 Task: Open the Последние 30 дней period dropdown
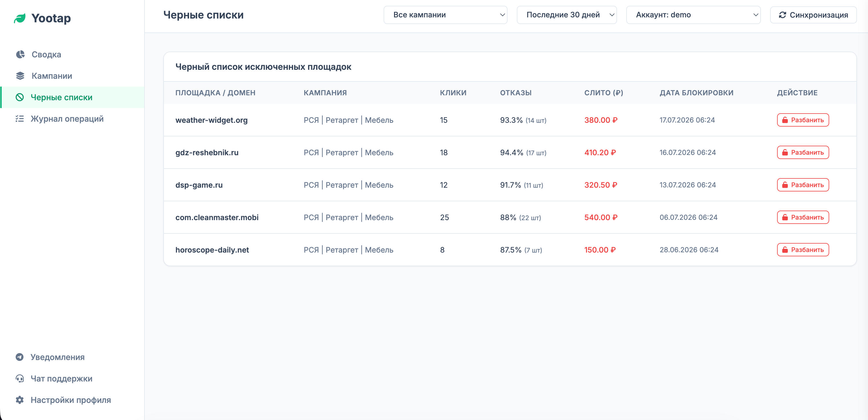tap(566, 15)
